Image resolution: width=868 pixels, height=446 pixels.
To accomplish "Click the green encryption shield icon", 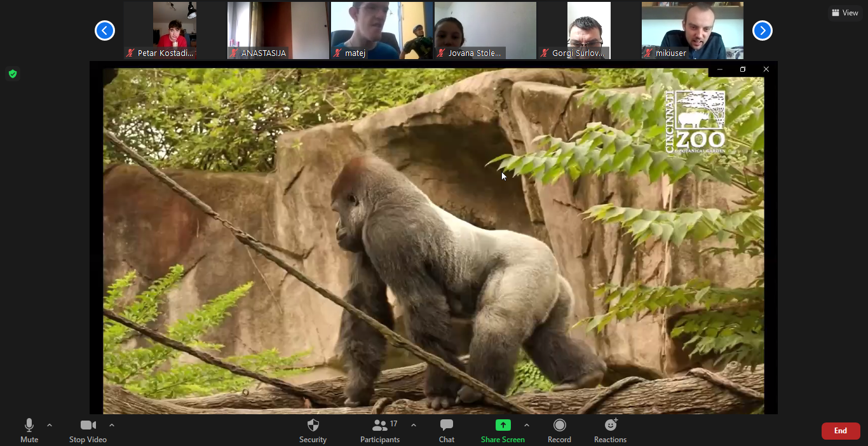I will (x=13, y=74).
